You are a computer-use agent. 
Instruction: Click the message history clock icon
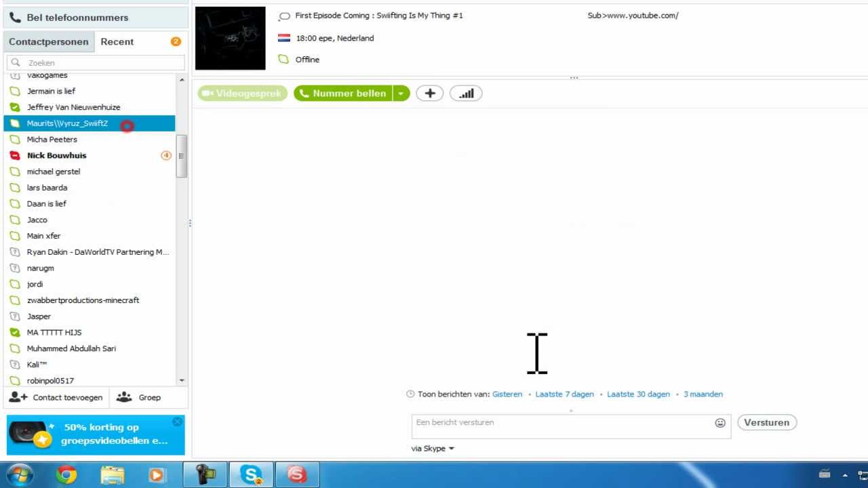[x=410, y=394]
